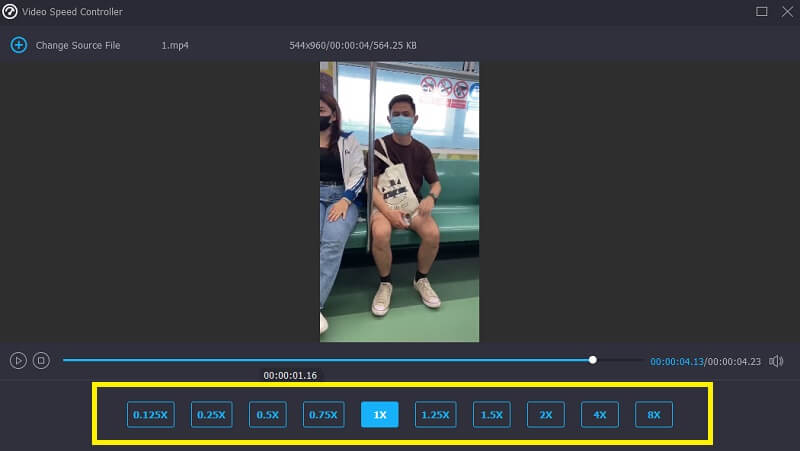Choose 1.5X playback speed

(x=491, y=414)
